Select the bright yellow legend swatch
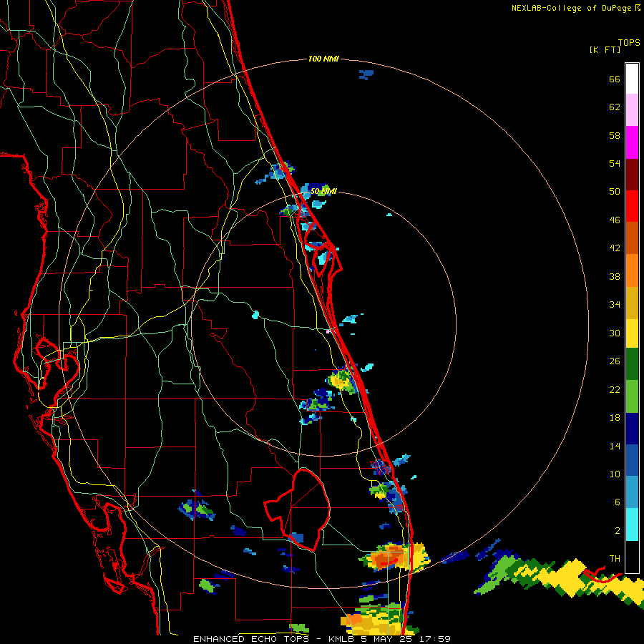This screenshot has height=644, width=644. [632, 333]
